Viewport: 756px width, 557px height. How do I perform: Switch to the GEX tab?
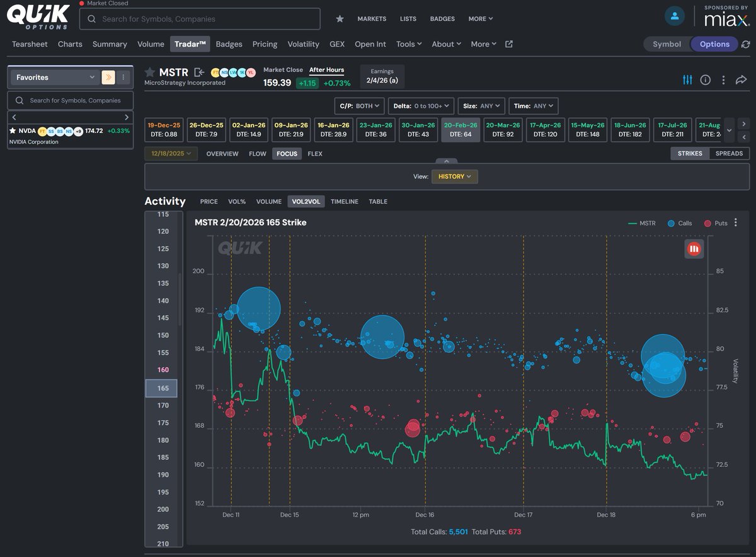point(337,44)
